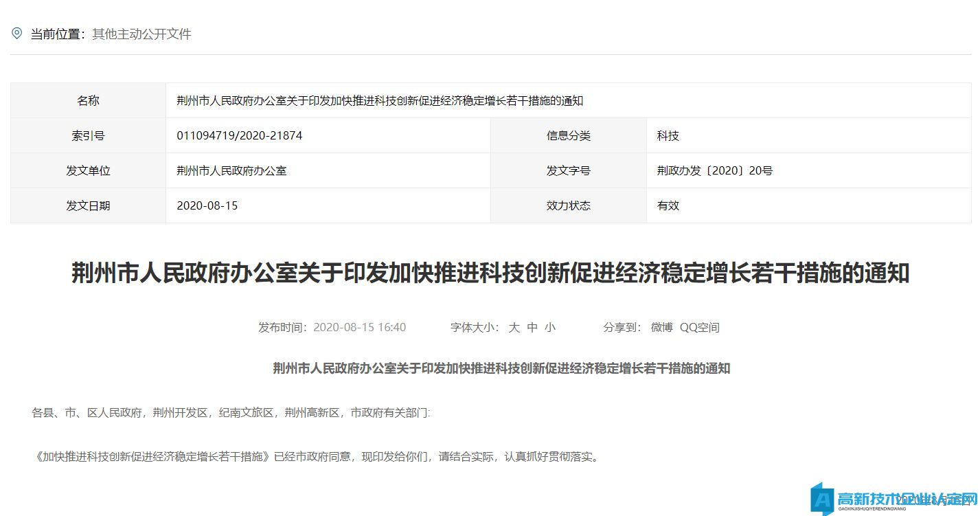Click the large bold notice headline
Viewport: 980px width, 516px height.
pos(490,273)
